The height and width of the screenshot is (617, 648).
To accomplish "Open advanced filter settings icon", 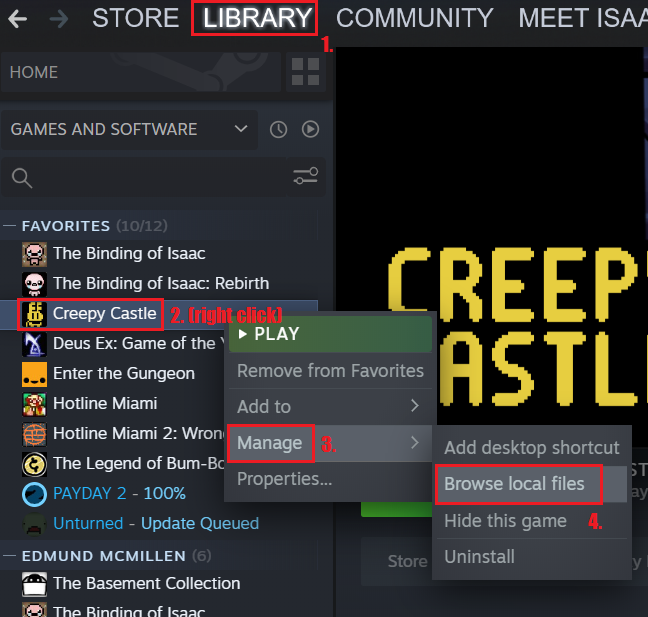I will pyautogui.click(x=306, y=176).
